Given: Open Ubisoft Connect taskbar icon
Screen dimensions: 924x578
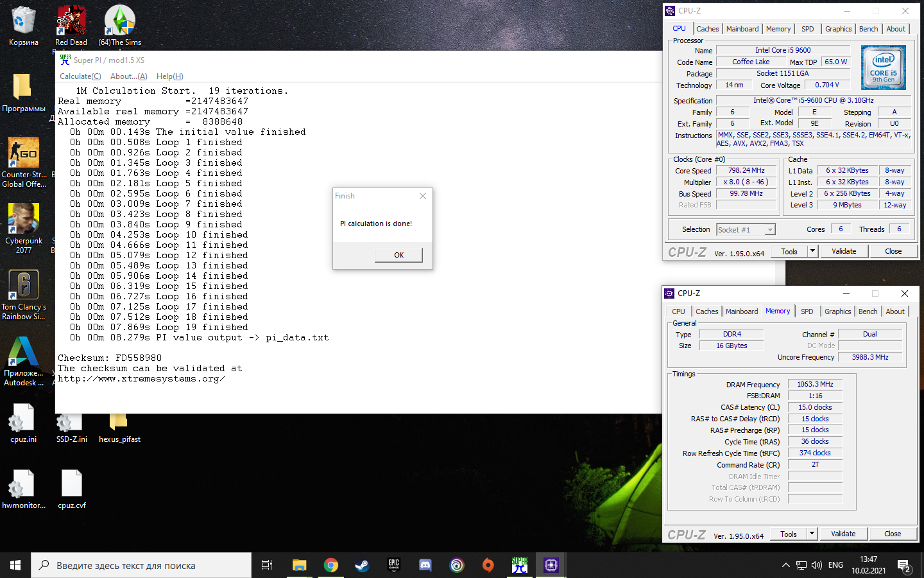Looking at the screenshot, I should pyautogui.click(x=457, y=565).
